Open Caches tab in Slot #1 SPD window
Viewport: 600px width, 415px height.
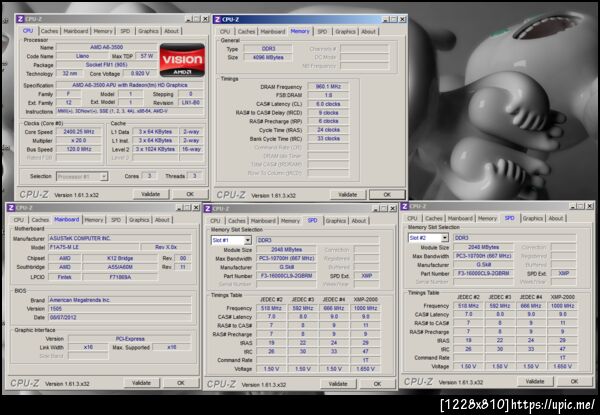pos(236,221)
